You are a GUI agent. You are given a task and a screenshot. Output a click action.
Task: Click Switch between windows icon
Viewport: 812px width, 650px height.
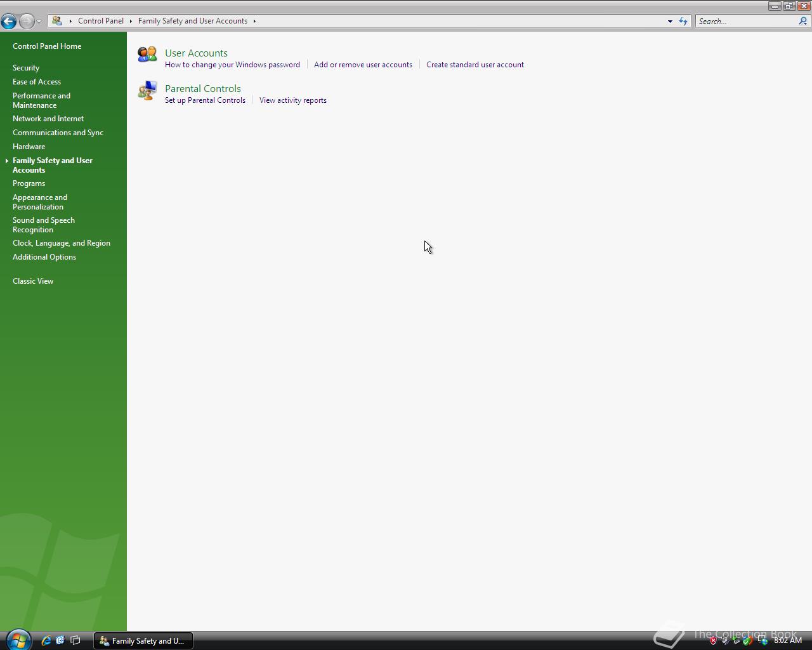tap(75, 640)
